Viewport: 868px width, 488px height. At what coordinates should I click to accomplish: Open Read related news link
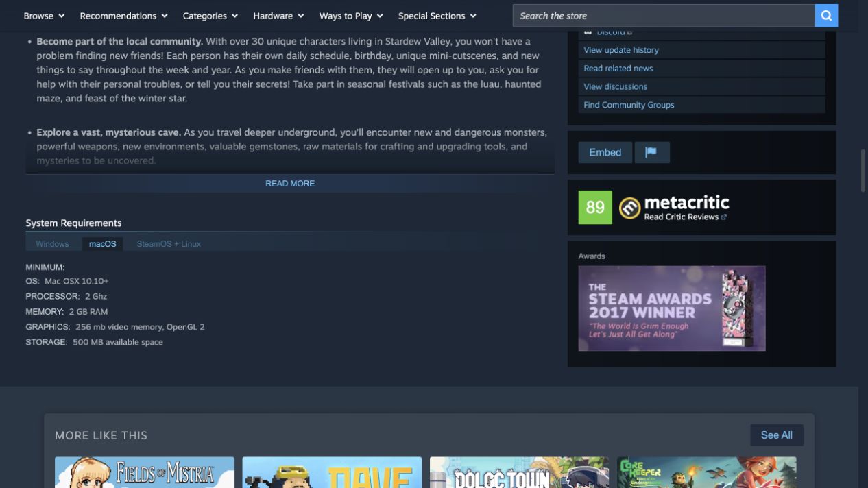(618, 69)
